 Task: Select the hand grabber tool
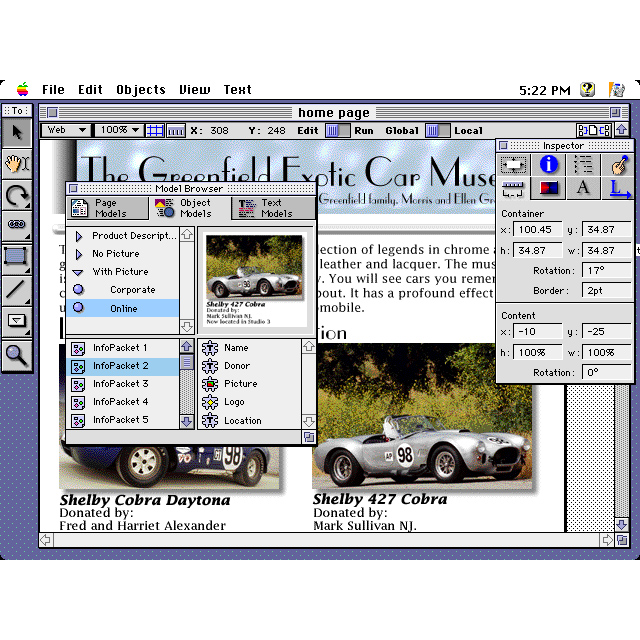(x=17, y=164)
